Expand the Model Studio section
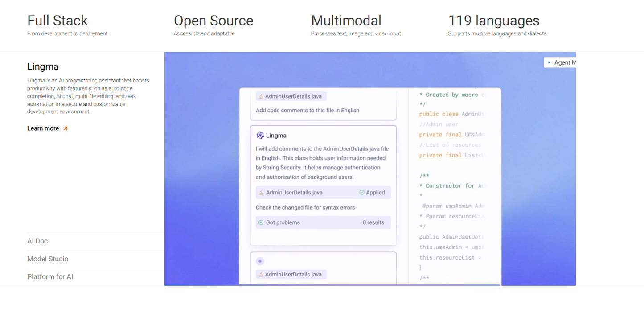Image resolution: width=644 pixels, height=309 pixels. tap(48, 259)
